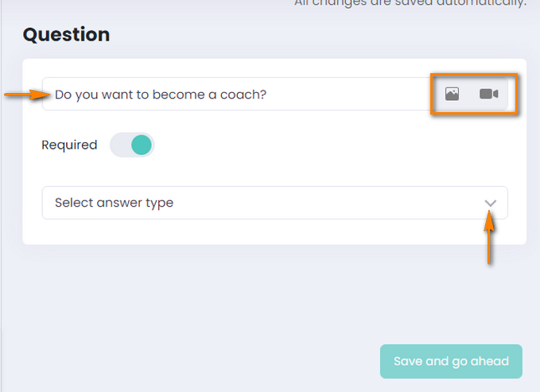
Task: Click the 'Select answer type' placeholder text
Action: 114,203
